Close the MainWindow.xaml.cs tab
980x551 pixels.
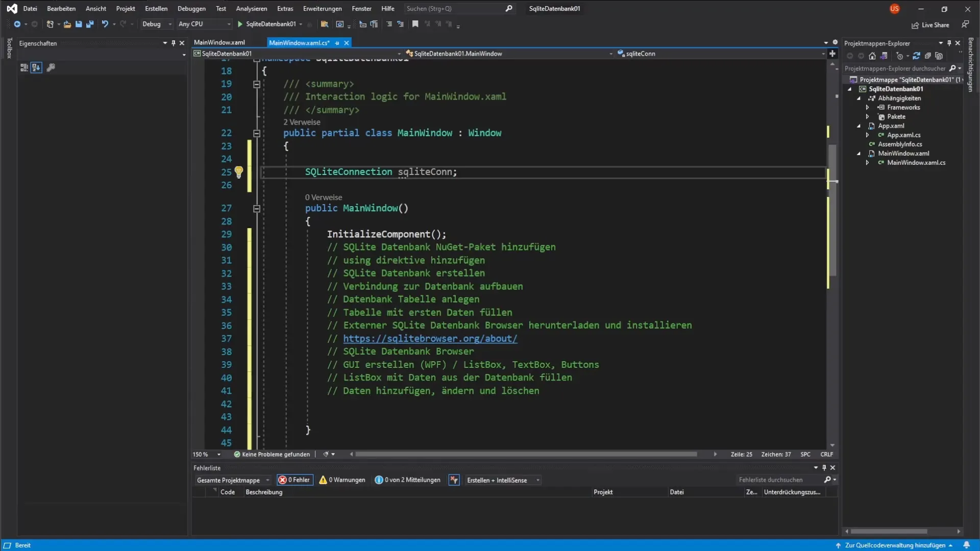coord(347,43)
